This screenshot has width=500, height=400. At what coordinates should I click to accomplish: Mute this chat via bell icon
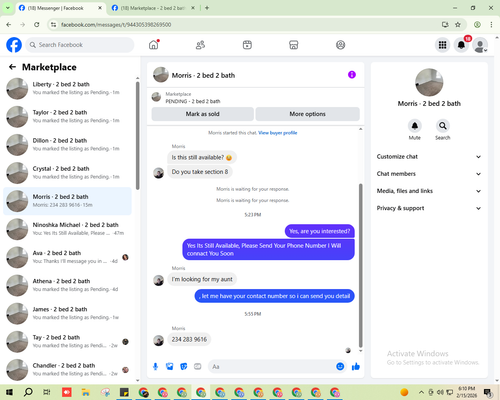pyautogui.click(x=415, y=126)
